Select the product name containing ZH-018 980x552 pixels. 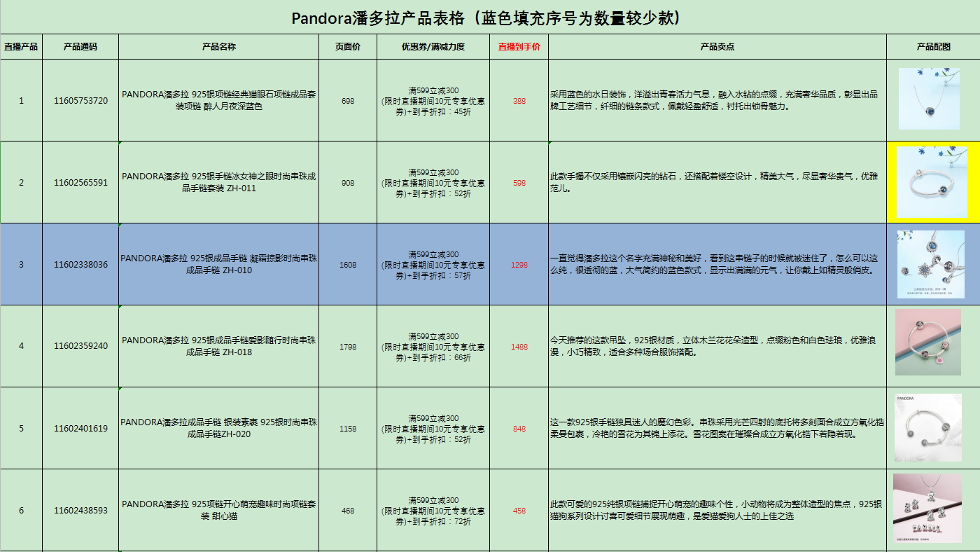[x=218, y=346]
